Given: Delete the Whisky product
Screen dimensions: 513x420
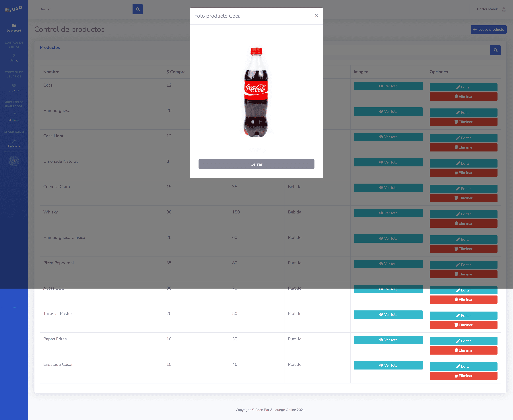Looking at the screenshot, I should [x=463, y=223].
